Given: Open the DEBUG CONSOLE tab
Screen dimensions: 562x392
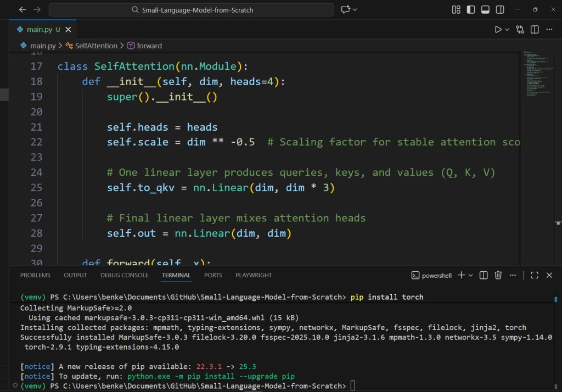Looking at the screenshot, I should point(124,275).
